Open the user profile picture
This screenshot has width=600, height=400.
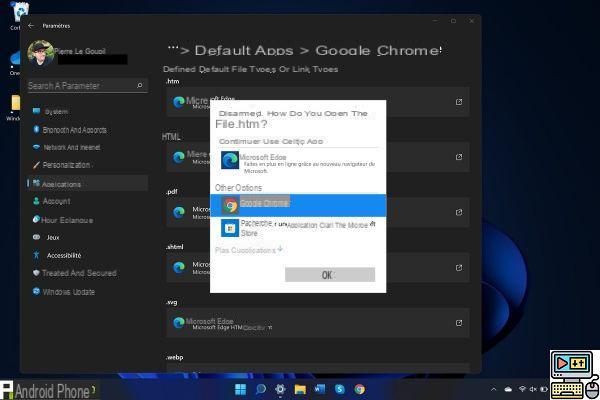(x=41, y=53)
